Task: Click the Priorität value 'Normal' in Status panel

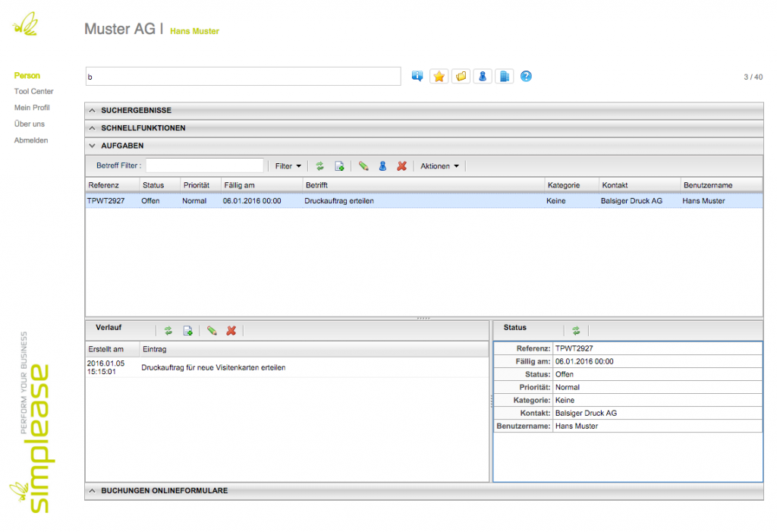Action: 568,387
